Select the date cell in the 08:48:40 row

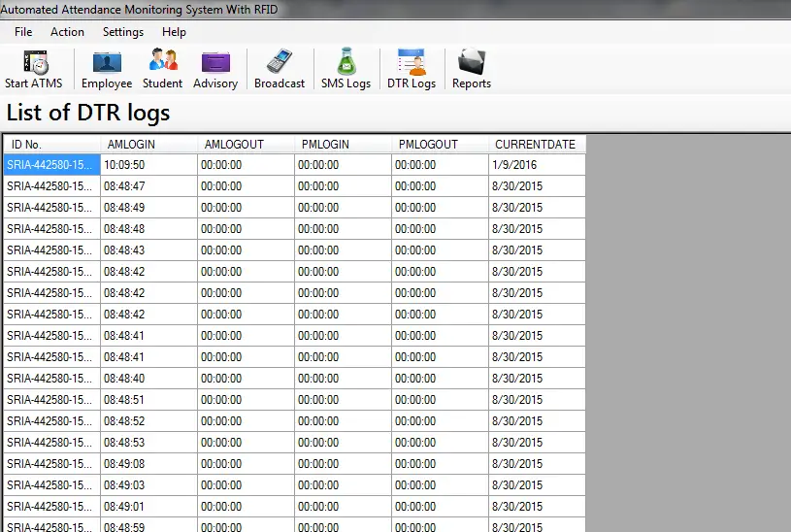[x=537, y=379]
